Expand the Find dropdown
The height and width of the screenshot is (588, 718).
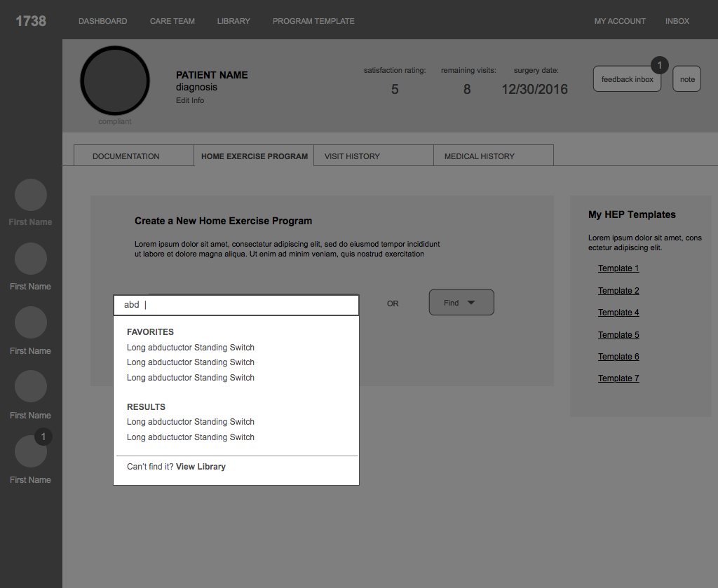coord(461,303)
